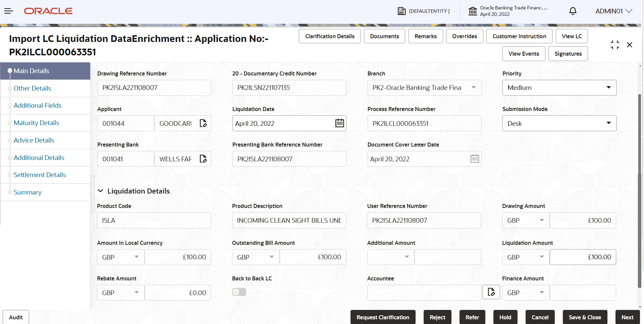Click the View LC button
Viewport: 644px width, 324px height.
572,36
